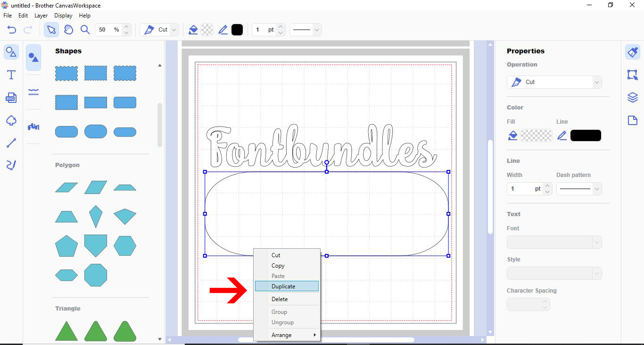This screenshot has height=345, width=644.
Task: Choose Cut from context menu
Action: tap(287, 255)
